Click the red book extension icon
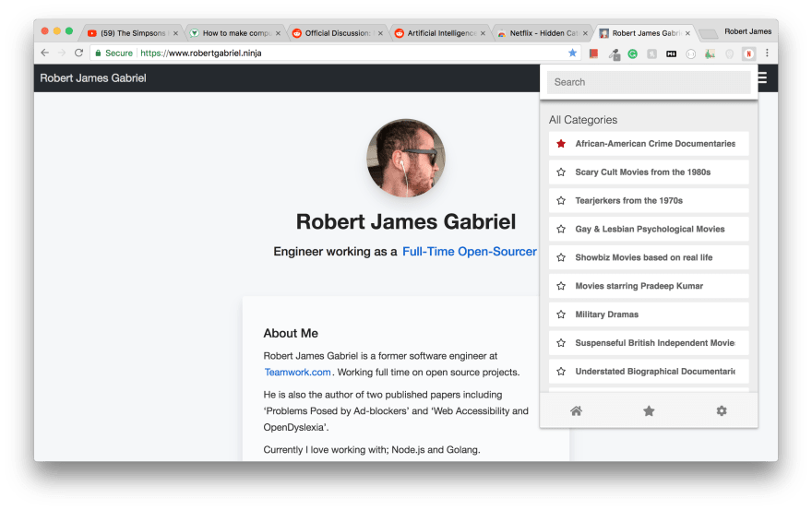This screenshot has width=812, height=510. tap(594, 53)
